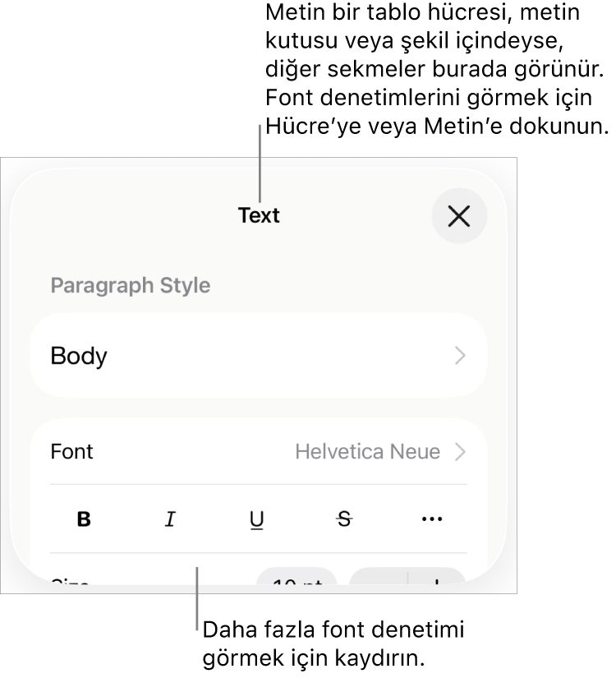
Task: Tap the chevron beside Body
Action: (461, 355)
